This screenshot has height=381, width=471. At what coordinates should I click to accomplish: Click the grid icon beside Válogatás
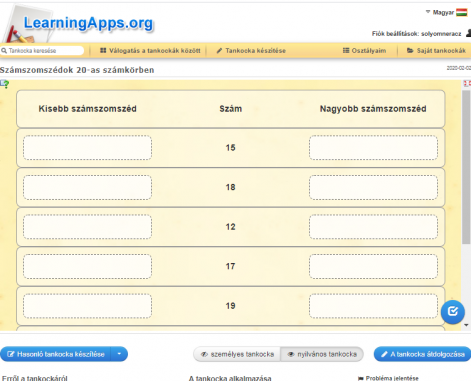[x=103, y=50]
